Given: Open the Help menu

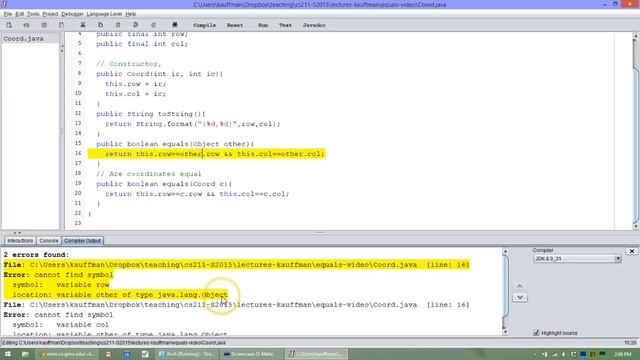Looking at the screenshot, I should coord(131,14).
